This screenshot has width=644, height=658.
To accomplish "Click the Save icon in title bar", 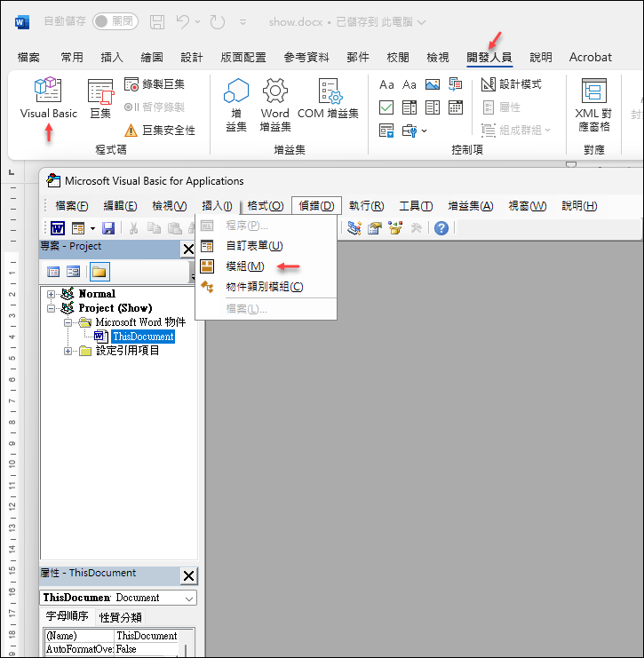I will (x=157, y=22).
